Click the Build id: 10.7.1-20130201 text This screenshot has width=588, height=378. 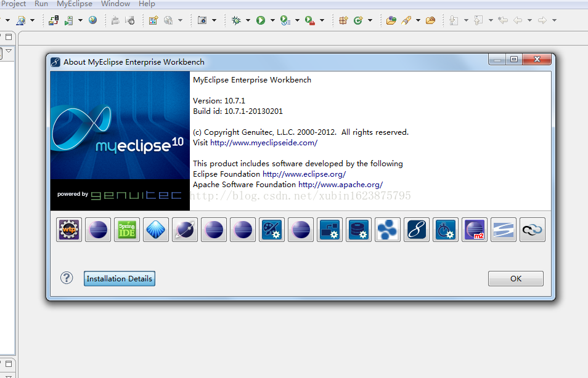point(238,111)
